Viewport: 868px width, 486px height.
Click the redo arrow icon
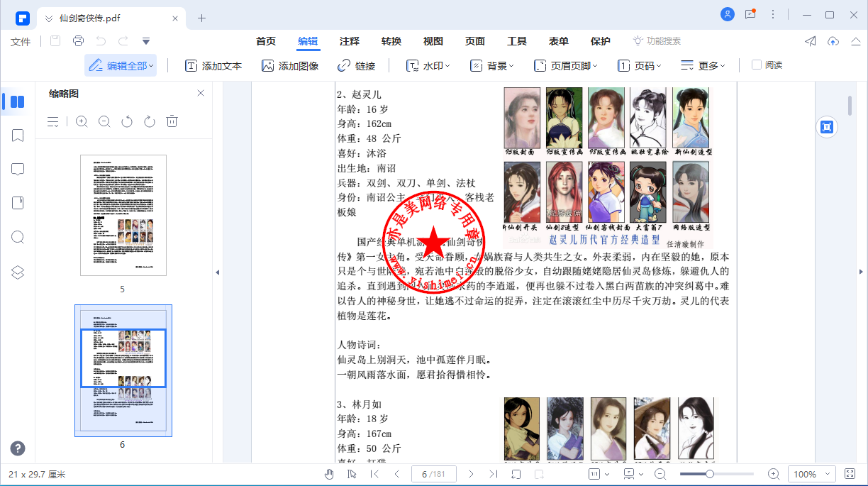pos(123,41)
